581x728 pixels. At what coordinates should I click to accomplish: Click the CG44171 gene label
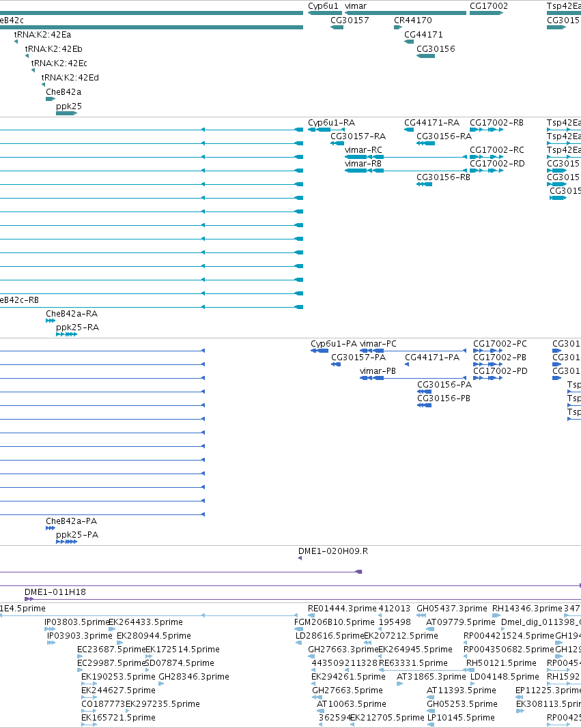tap(423, 35)
